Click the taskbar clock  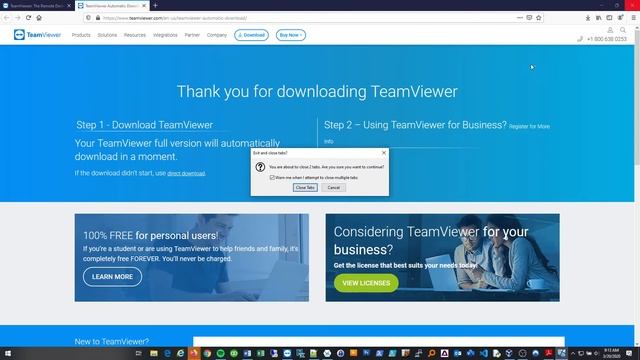pyautogui.click(x=611, y=353)
